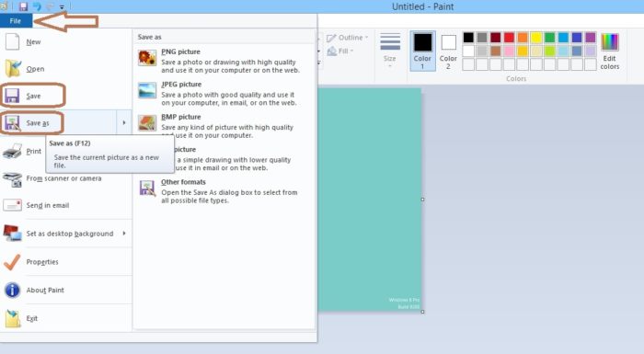Customize Quick Access Toolbar dropdown arrow

62,7
